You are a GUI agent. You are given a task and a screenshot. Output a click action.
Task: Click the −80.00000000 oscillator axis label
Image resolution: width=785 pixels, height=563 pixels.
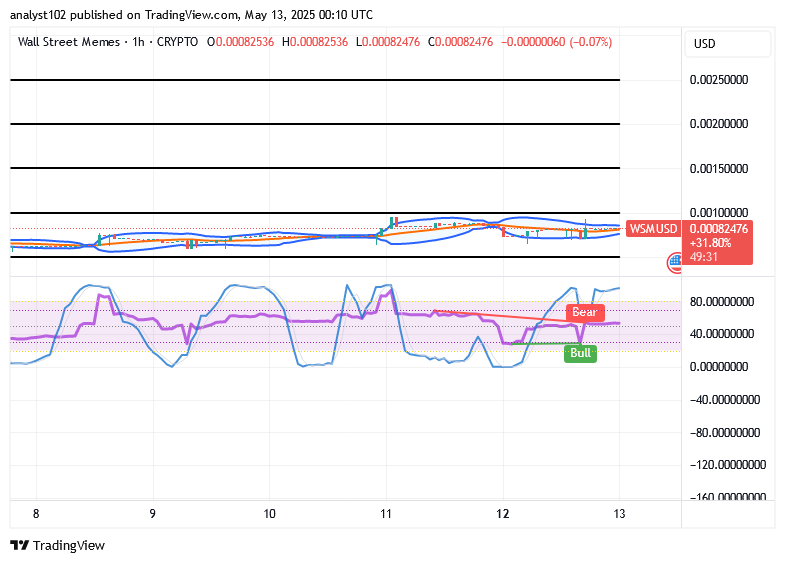[x=725, y=433]
